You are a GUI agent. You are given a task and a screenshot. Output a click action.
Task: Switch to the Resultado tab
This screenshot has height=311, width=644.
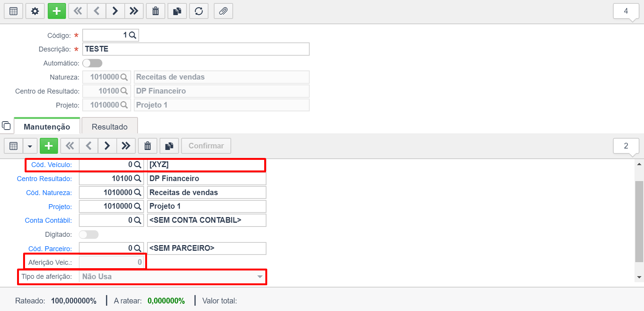110,127
